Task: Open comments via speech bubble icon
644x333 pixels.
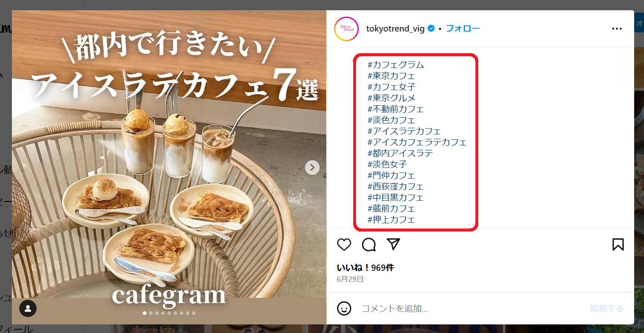Action: click(369, 245)
